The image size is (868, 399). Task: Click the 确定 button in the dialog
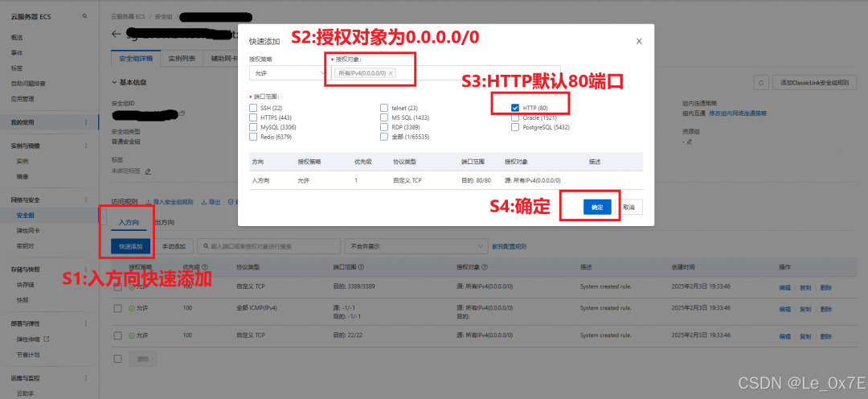click(597, 208)
